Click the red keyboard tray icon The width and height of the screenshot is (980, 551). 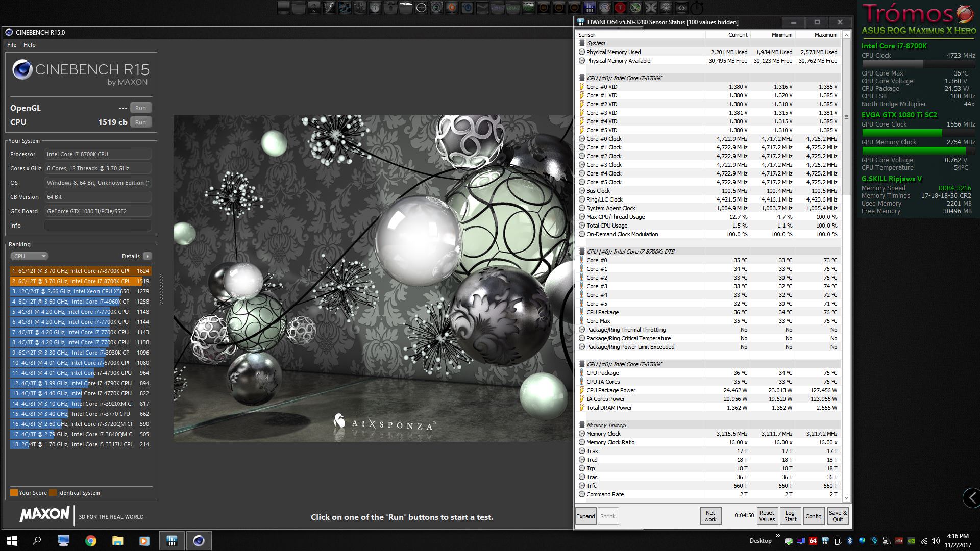899,541
